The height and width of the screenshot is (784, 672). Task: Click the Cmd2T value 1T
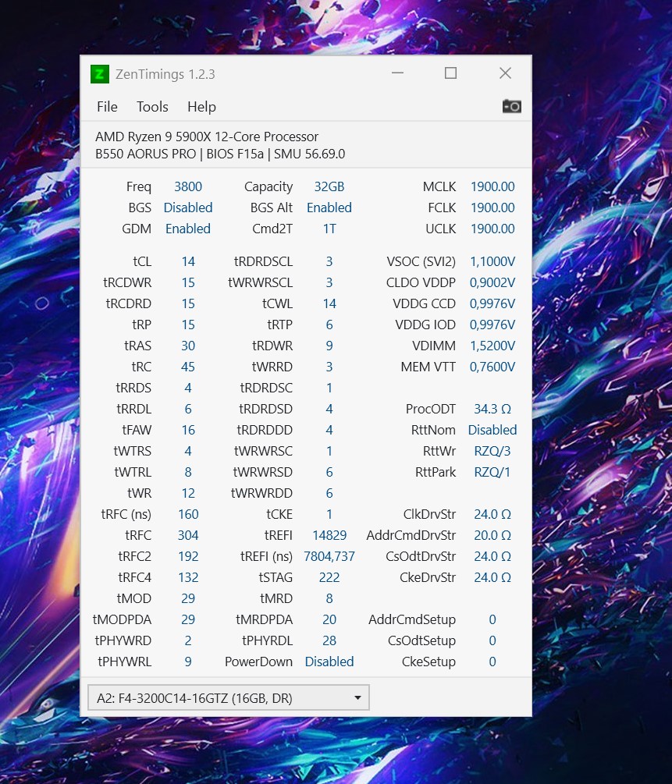(x=329, y=229)
